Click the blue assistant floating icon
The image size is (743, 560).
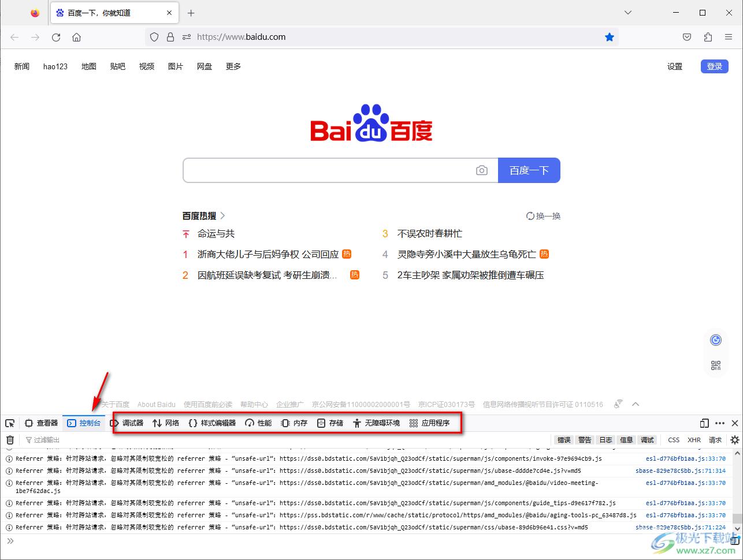[716, 340]
